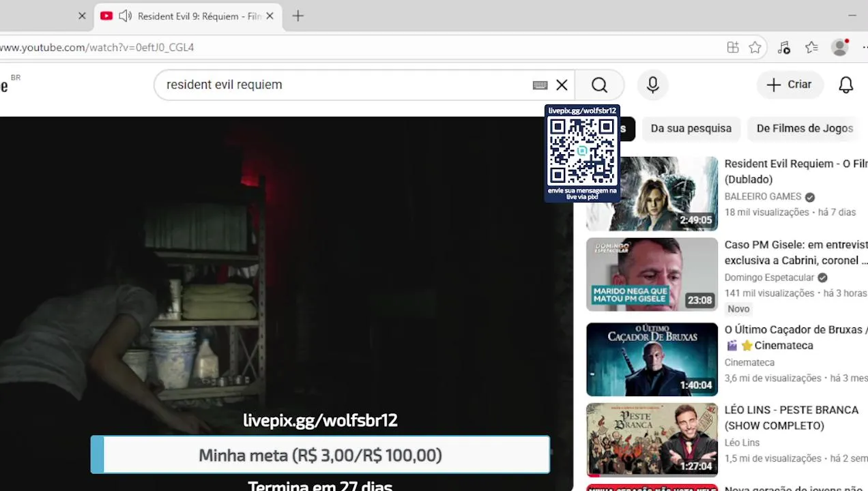The width and height of the screenshot is (868, 491).
Task: Visit the Léo Lins channel
Action: (742, 443)
